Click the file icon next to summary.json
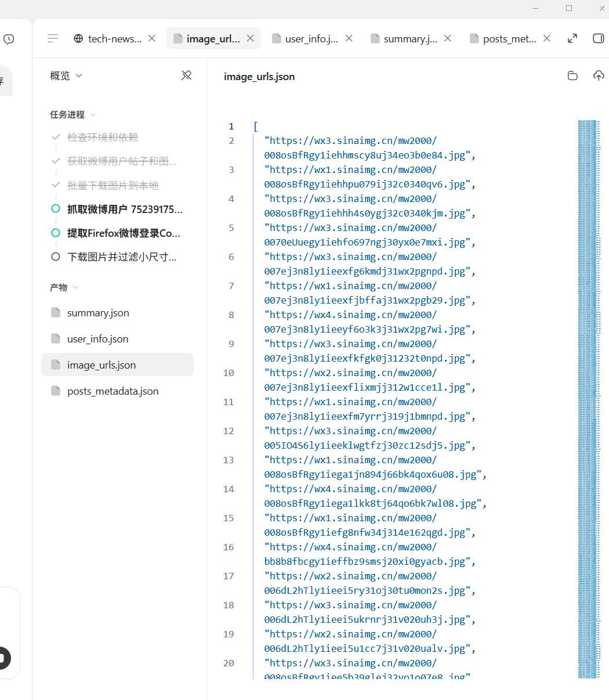Image resolution: width=609 pixels, height=700 pixels. [x=56, y=313]
